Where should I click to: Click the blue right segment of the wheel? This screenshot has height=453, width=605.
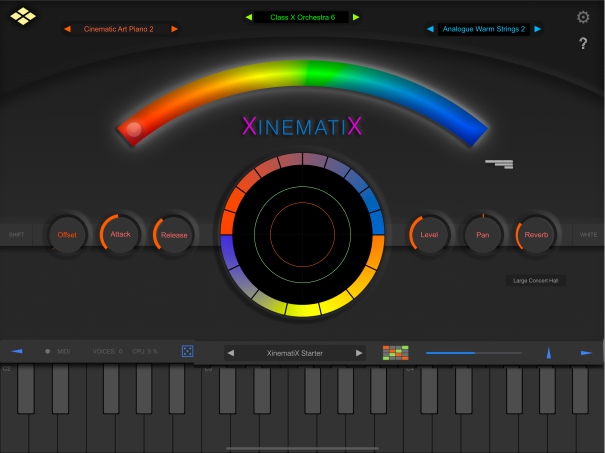[377, 223]
